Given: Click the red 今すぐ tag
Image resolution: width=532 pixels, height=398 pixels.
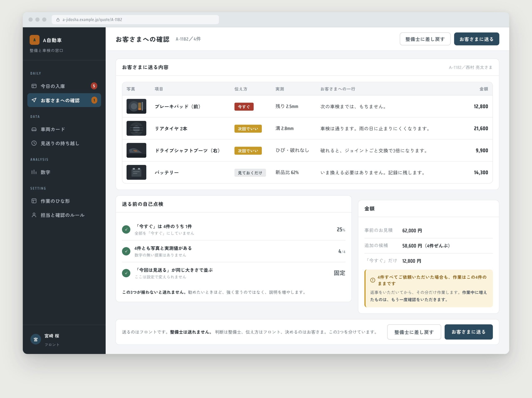Looking at the screenshot, I should pos(244,107).
